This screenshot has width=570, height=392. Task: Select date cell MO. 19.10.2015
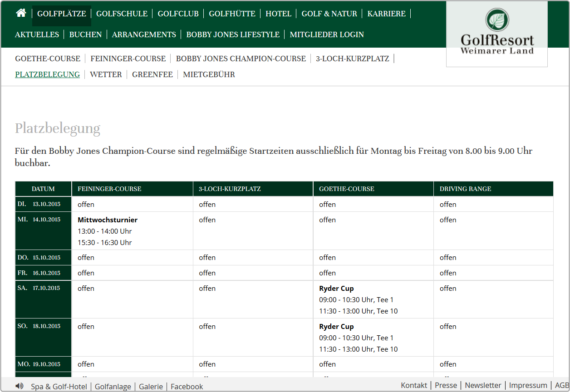click(43, 364)
